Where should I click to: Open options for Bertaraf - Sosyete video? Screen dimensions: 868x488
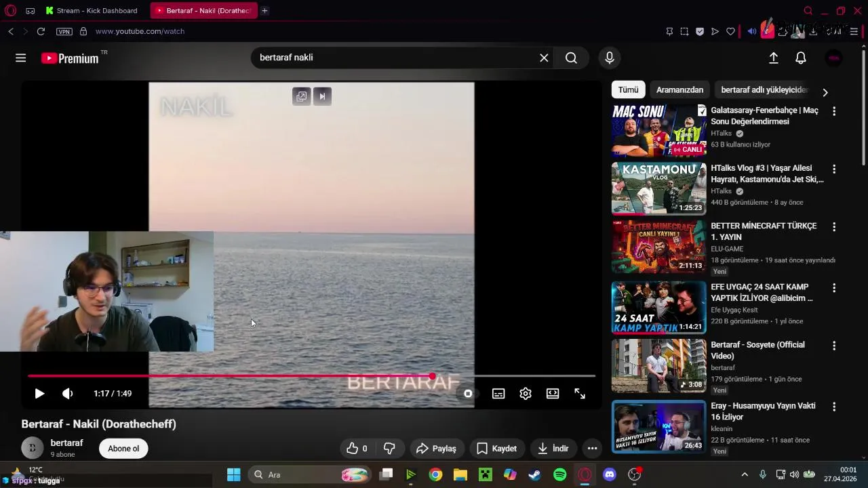coord(834,346)
